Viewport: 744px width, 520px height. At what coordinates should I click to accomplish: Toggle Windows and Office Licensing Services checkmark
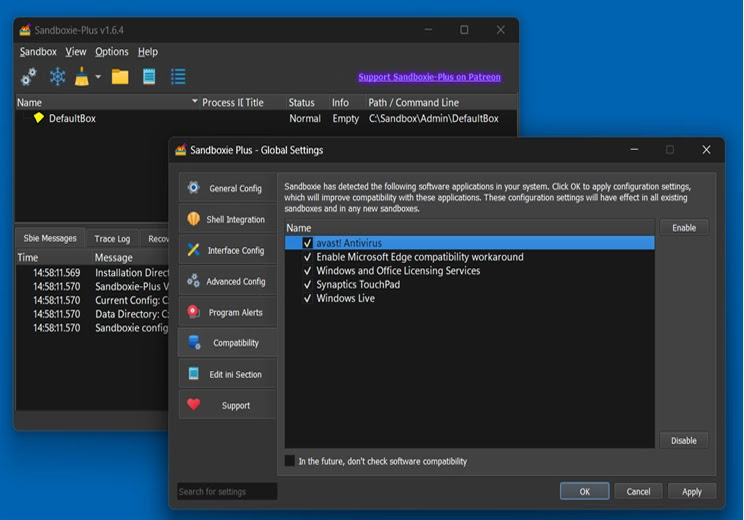point(307,270)
